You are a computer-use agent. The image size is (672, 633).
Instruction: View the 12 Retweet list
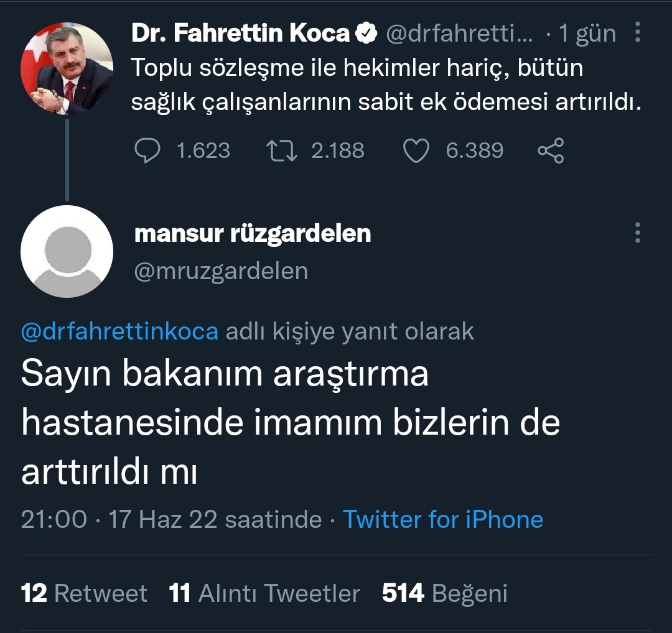tap(84, 593)
